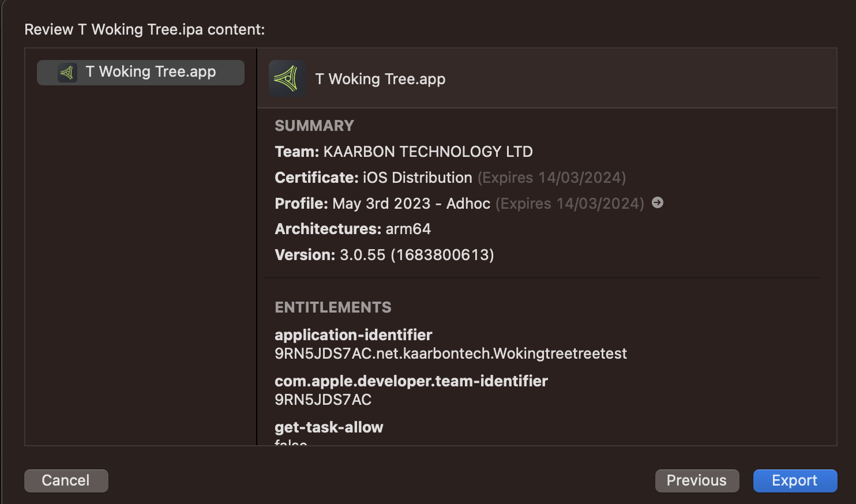Click the application-identifier entitlement label
The height and width of the screenshot is (504, 856).
(x=353, y=335)
